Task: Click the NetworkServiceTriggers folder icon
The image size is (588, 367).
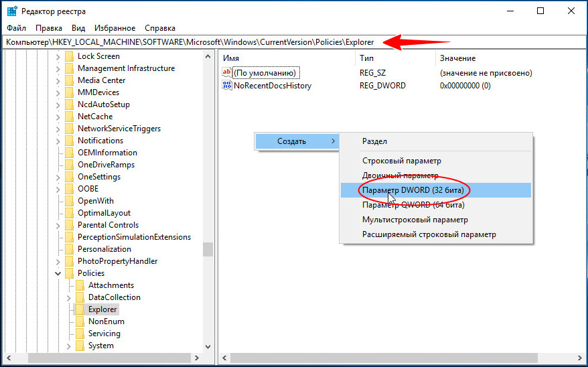Action: 70,129
